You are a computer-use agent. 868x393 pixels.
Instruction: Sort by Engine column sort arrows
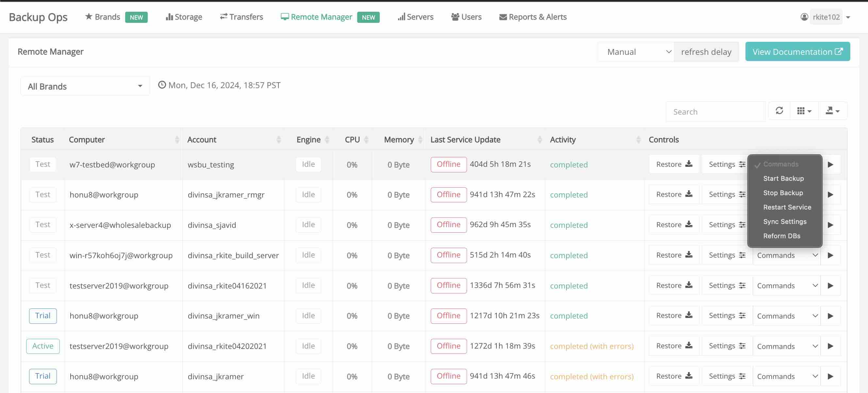(327, 140)
